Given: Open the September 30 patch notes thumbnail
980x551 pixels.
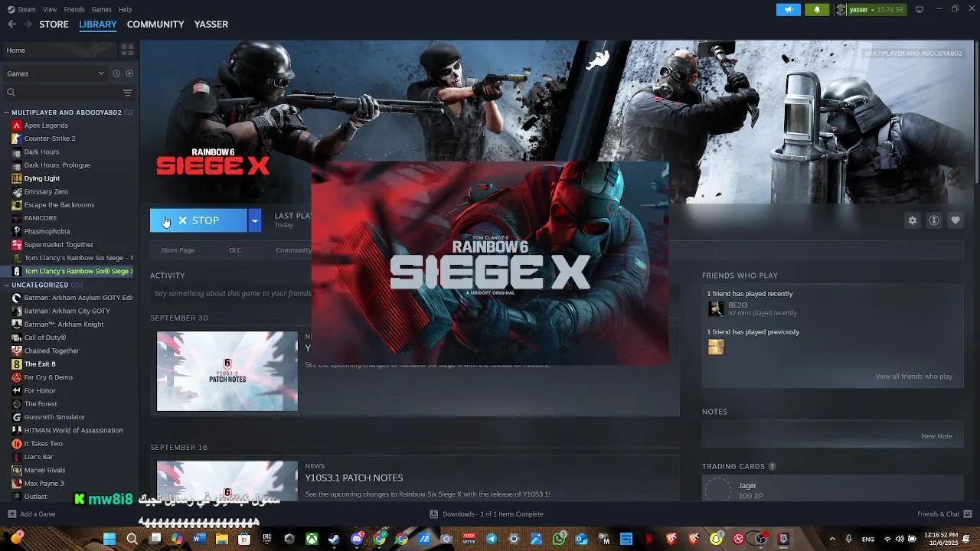Looking at the screenshot, I should pos(227,371).
